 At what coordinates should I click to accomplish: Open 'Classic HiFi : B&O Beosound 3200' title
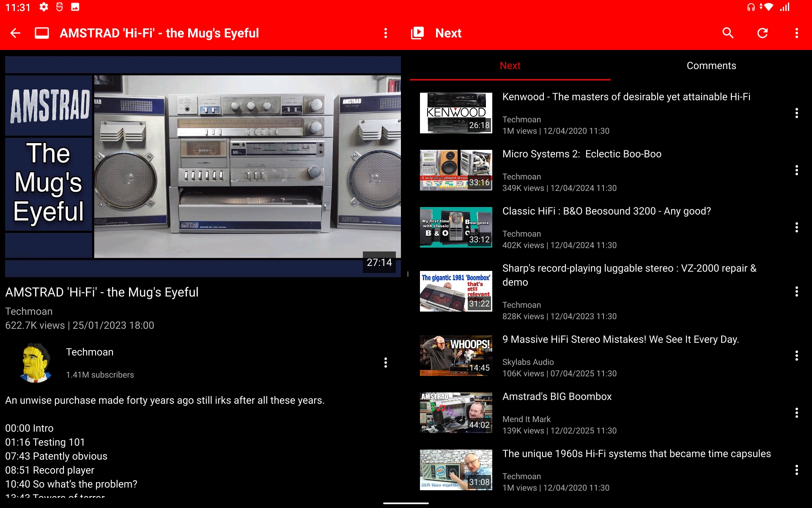(606, 211)
